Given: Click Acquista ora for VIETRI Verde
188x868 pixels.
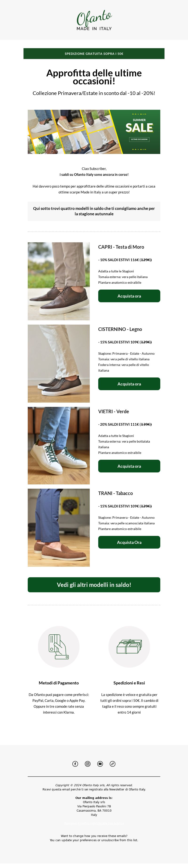Looking at the screenshot, I should click(129, 466).
